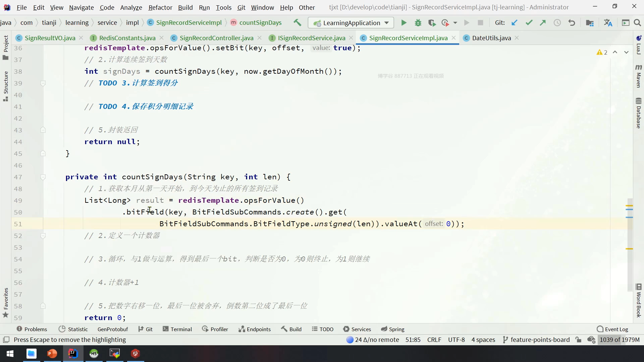Show Git history clock icon

(x=557, y=23)
